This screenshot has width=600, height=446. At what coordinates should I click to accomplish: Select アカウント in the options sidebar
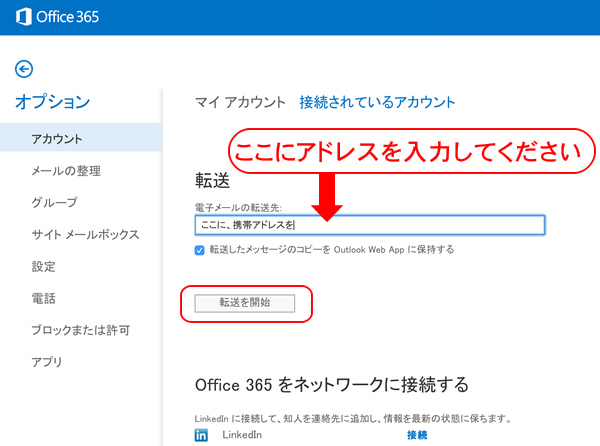coord(81,138)
